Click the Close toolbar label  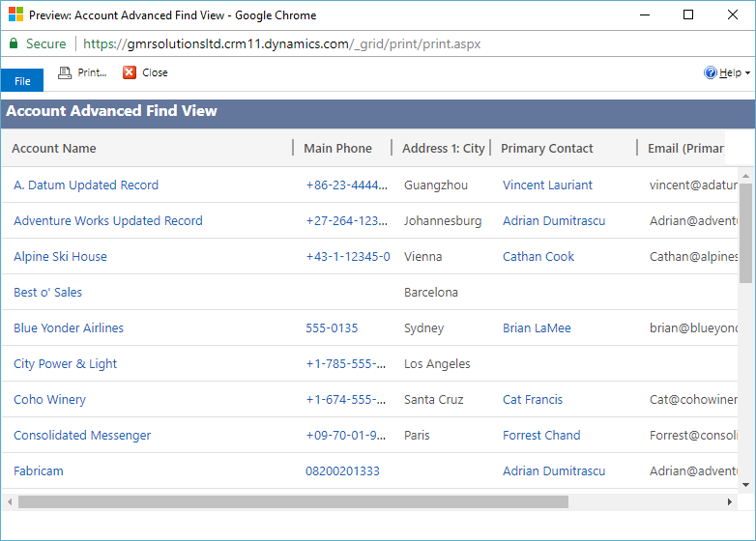(x=155, y=72)
